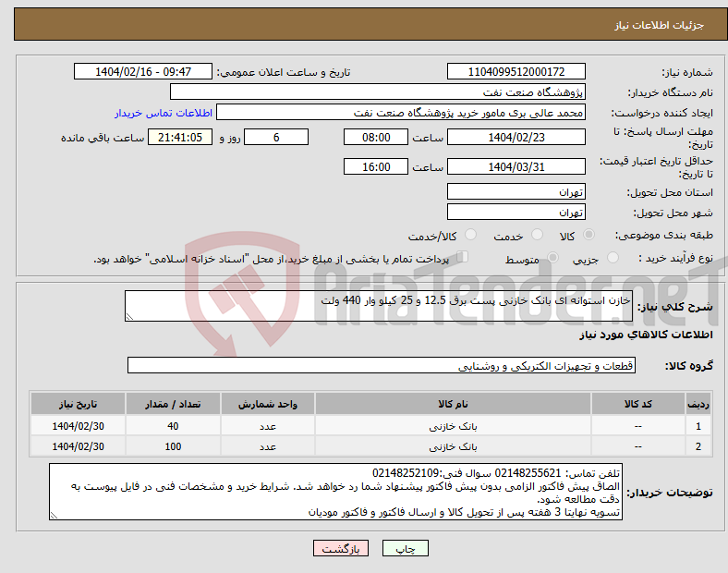Viewport: 728px width, 573px height.
Task: Click quantity 100 in row 2
Action: pos(173,446)
